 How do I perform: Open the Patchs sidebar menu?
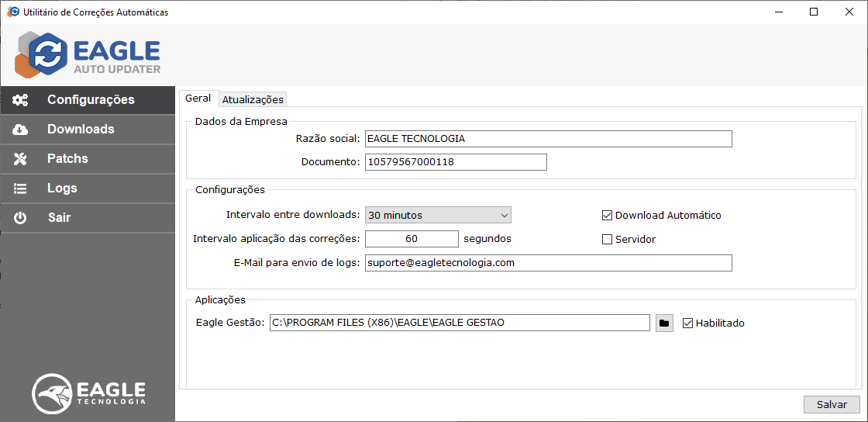88,159
